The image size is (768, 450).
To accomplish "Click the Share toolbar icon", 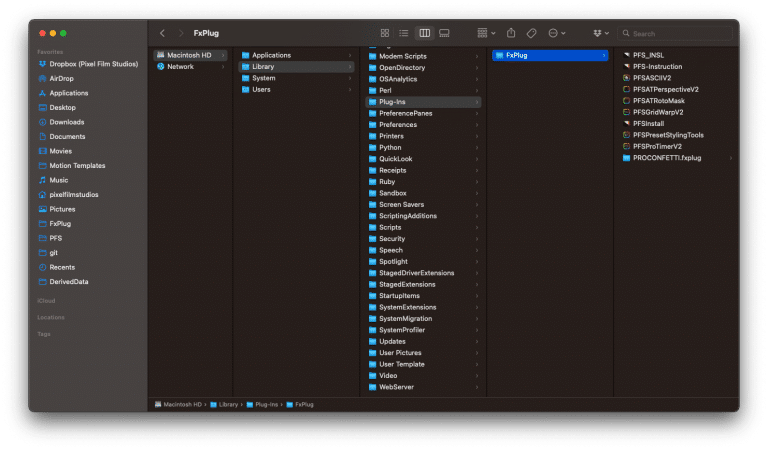I will (x=511, y=33).
